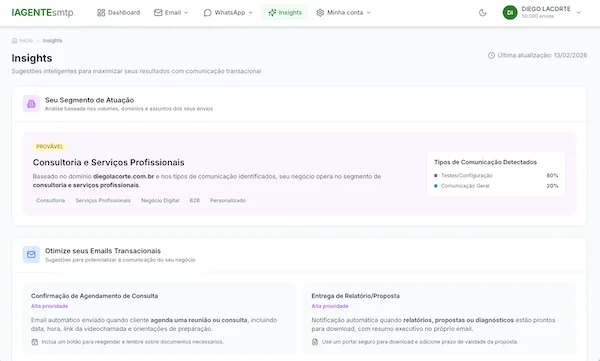Click the Testes/Configuração label

coord(466,176)
